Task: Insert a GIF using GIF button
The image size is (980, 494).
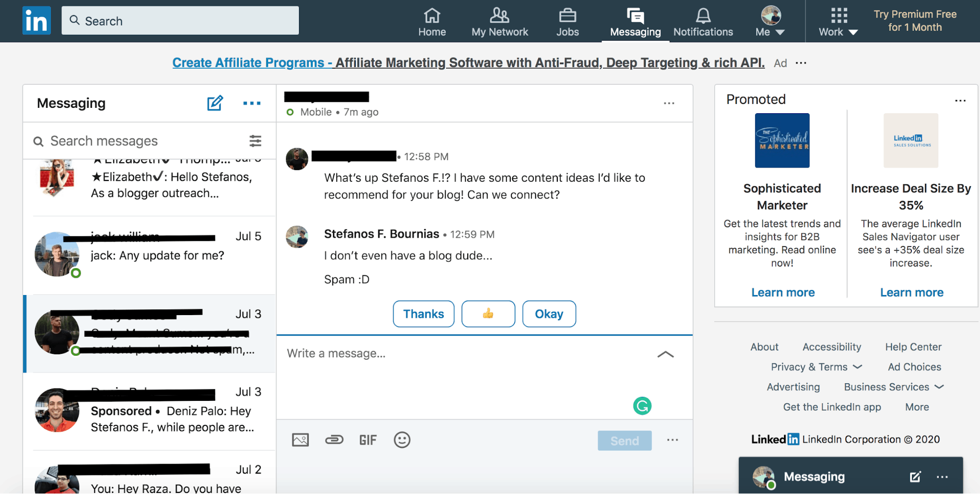Action: 368,440
